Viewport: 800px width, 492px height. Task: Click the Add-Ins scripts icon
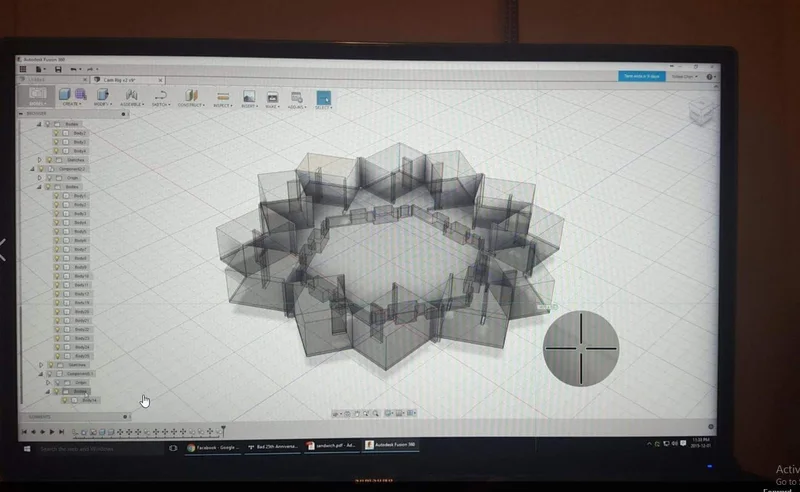click(x=296, y=97)
